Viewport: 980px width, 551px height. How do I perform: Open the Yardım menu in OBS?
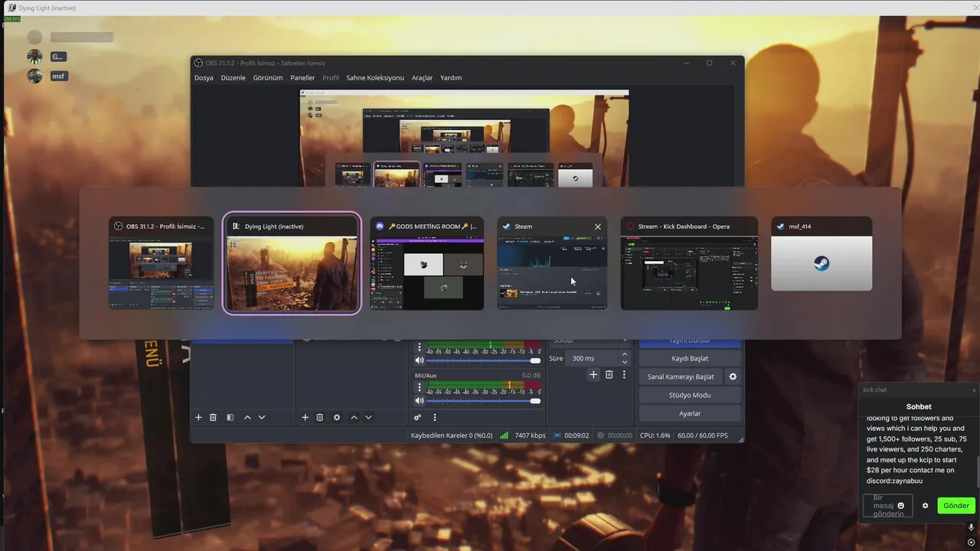[451, 77]
